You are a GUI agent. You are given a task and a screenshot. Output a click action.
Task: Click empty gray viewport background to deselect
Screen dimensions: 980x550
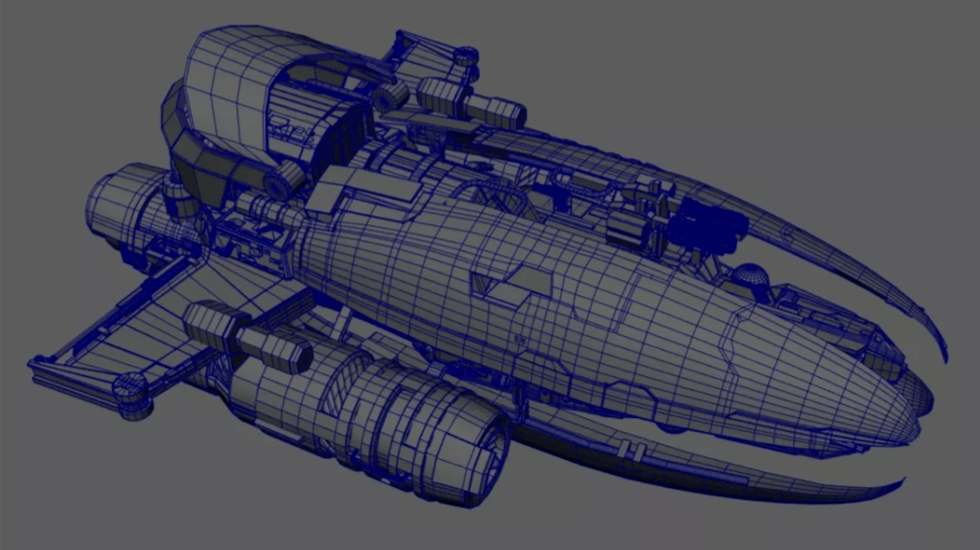tap(819, 91)
